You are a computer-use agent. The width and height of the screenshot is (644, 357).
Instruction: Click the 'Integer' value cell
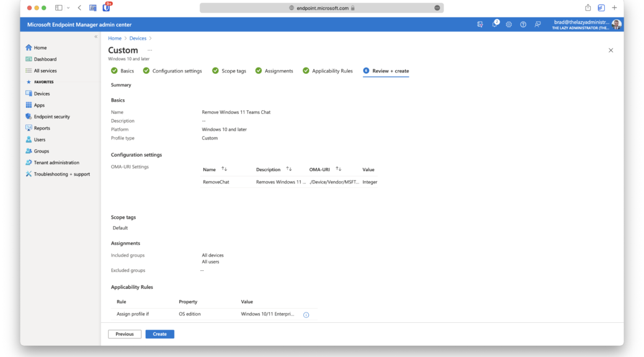pos(370,182)
